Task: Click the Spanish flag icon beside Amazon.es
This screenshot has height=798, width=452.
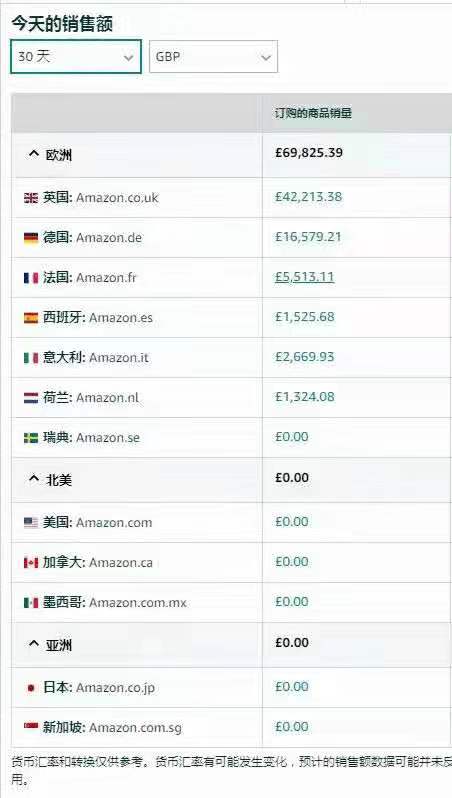Action: pos(31,318)
